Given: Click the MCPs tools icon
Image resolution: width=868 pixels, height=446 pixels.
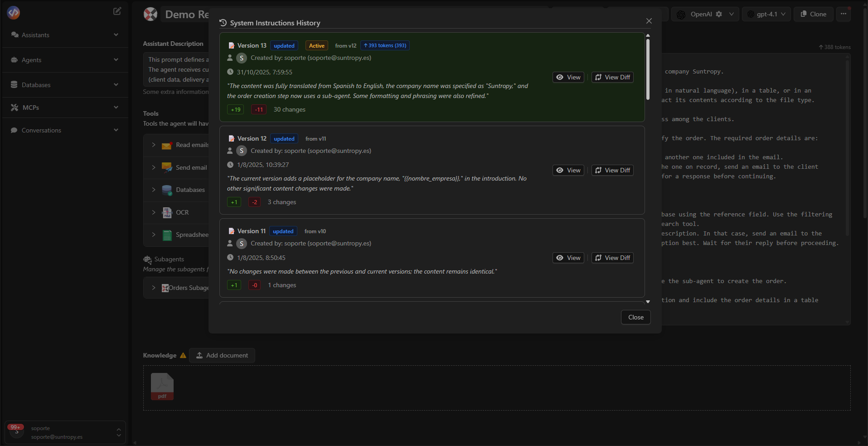Looking at the screenshot, I should pyautogui.click(x=15, y=108).
